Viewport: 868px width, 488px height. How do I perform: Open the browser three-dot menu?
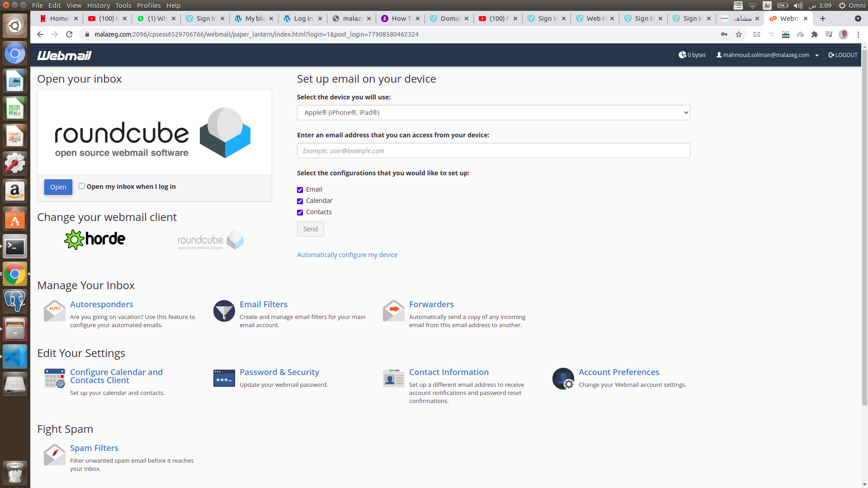click(x=858, y=34)
